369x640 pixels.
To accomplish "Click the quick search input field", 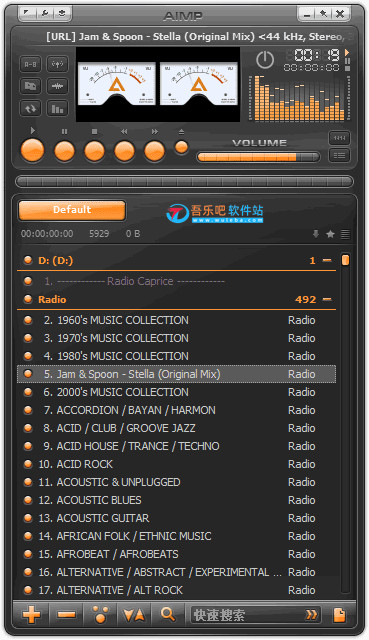I will point(249,615).
